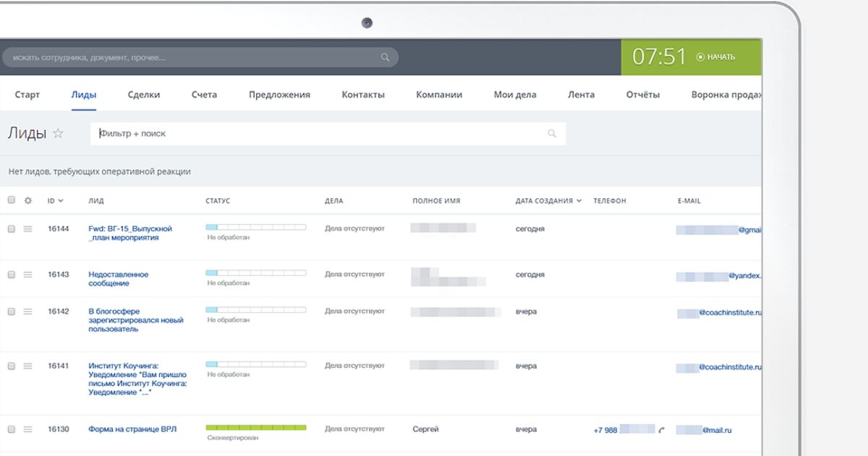Check the box for lead 16143
868x456 pixels.
click(x=11, y=275)
